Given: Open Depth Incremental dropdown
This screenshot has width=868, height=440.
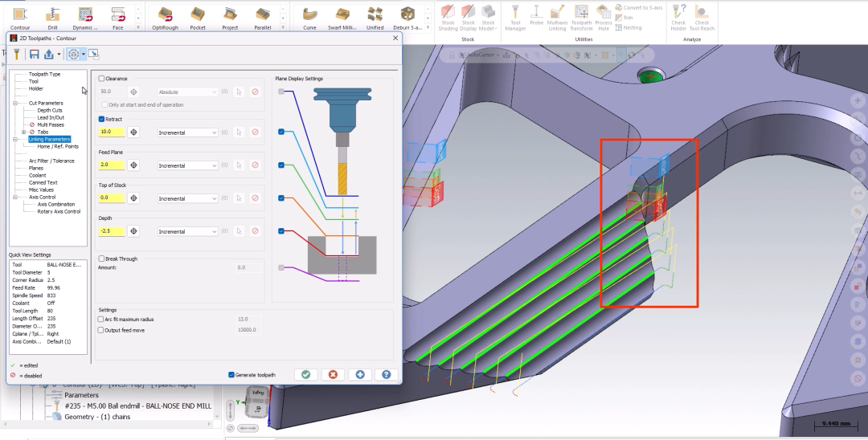Looking at the screenshot, I should (187, 231).
